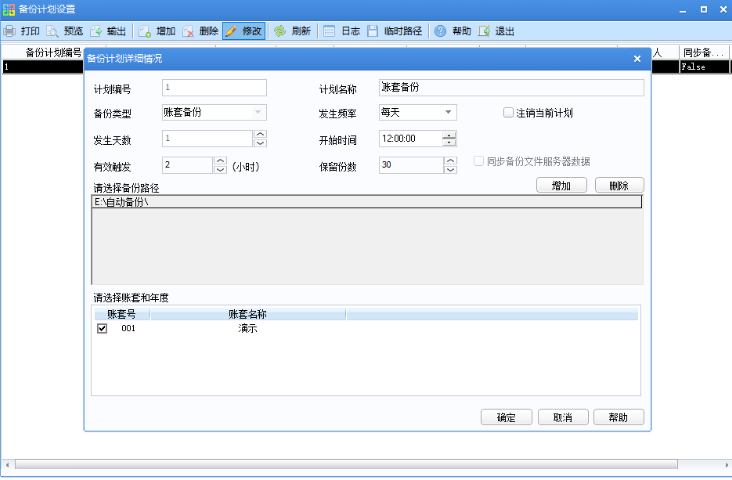Expand the 发生频率 dropdown showing 每天
The height and width of the screenshot is (480, 732).
coord(449,113)
